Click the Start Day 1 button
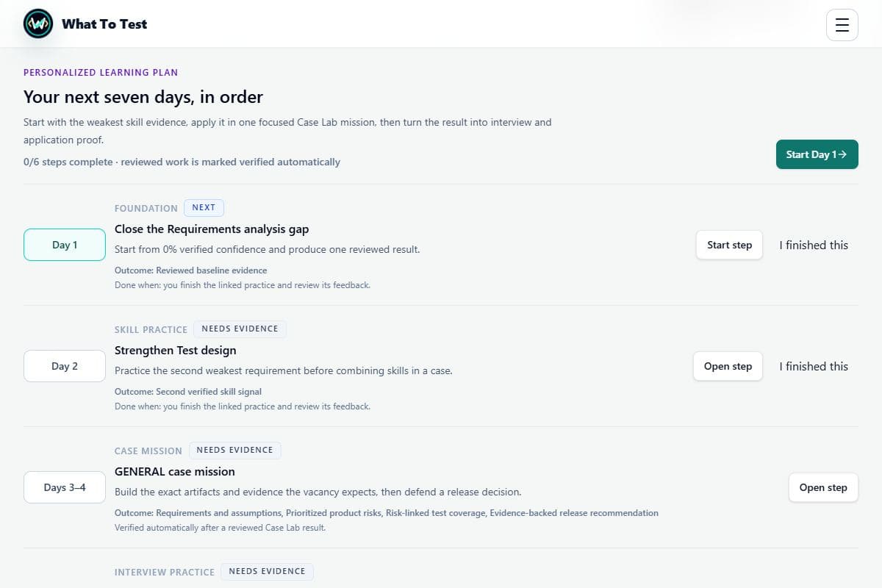Viewport: 882px width, 588px height. (x=817, y=154)
